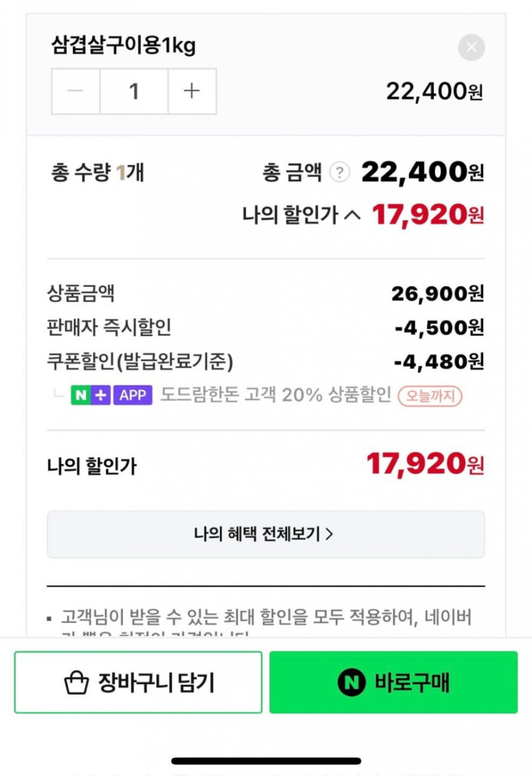Viewport: 532px width, 776px height.
Task: Collapse the 나의 할인가 chevron
Action: point(352,215)
